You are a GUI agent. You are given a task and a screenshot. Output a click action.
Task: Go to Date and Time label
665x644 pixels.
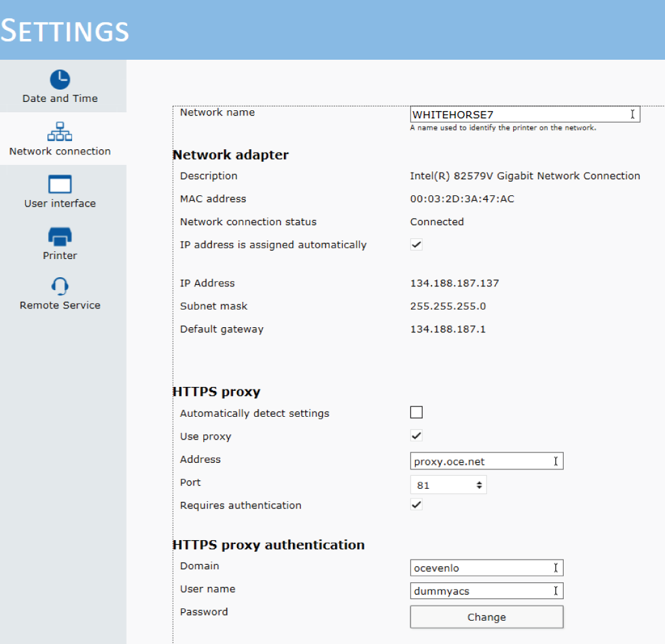tap(60, 99)
